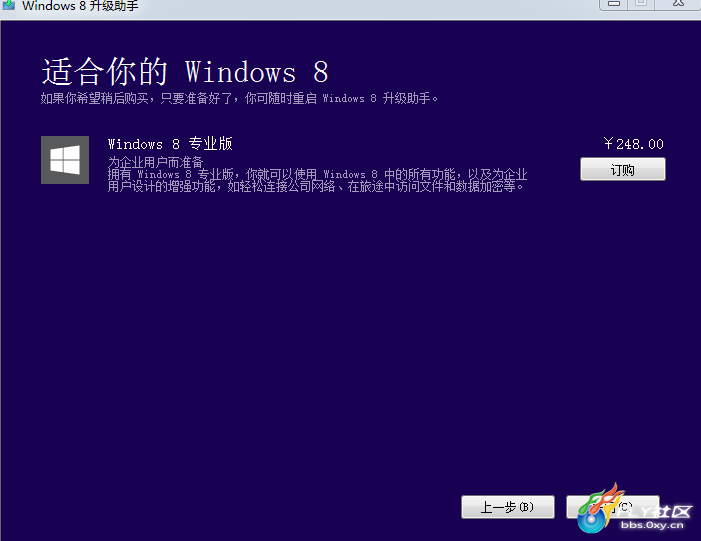The height and width of the screenshot is (541, 701).
Task: Minimize the upgrade assistant window
Action: 614,4
